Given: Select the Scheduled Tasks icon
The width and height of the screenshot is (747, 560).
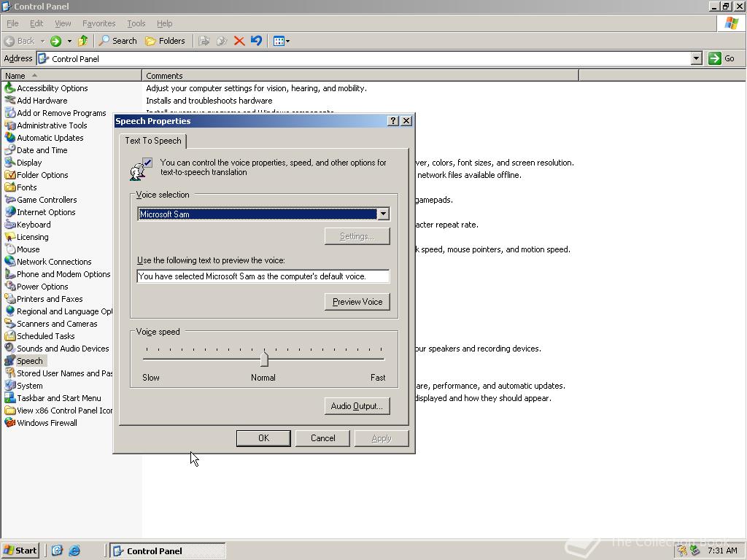Looking at the screenshot, I should click(10, 335).
